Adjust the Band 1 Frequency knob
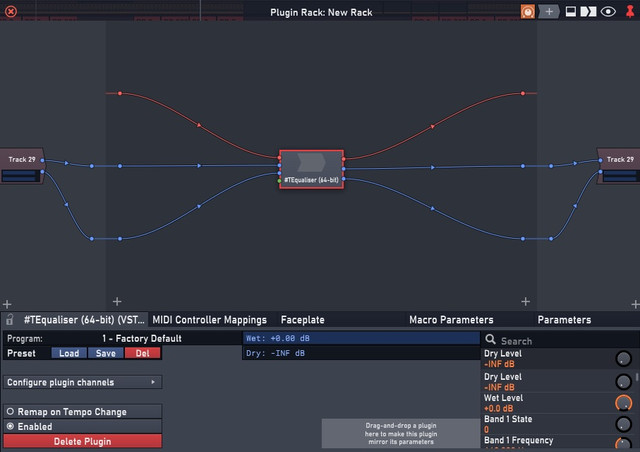Screen dimensions: 640x452 click(x=623, y=444)
